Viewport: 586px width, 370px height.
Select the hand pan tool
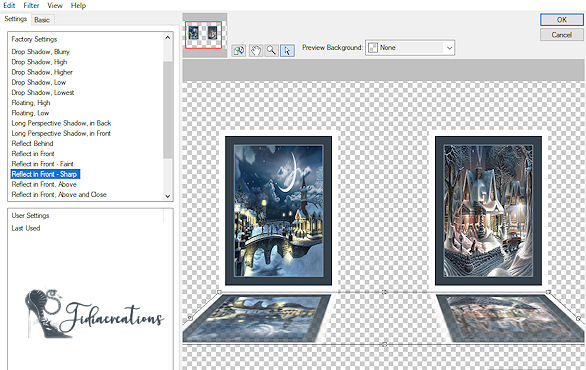(x=255, y=50)
